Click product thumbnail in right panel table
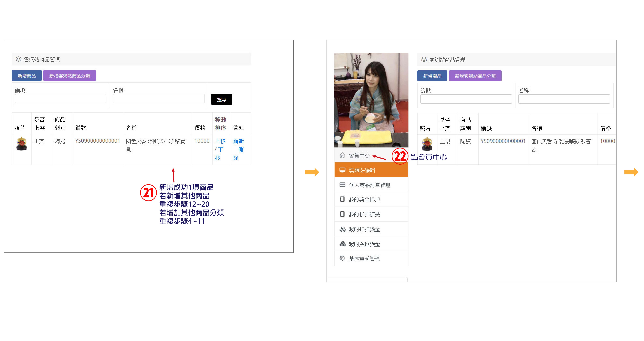This screenshot has width=644, height=341. coord(427,144)
